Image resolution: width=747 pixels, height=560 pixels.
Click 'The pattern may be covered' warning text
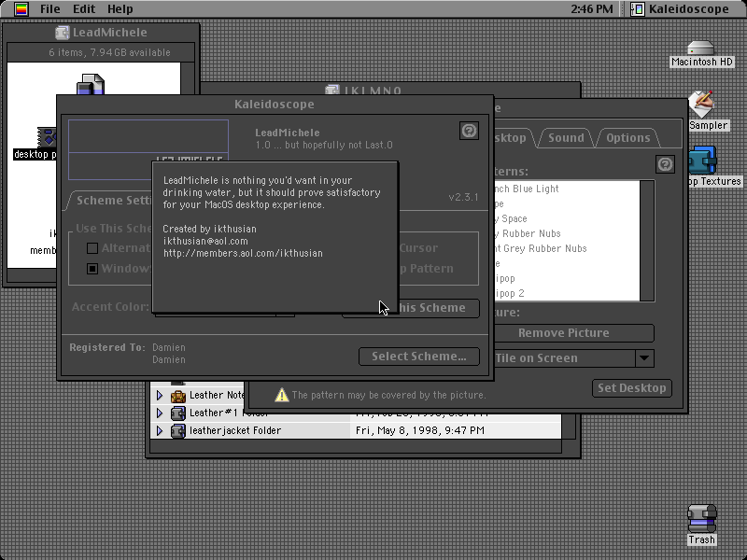[x=388, y=395]
